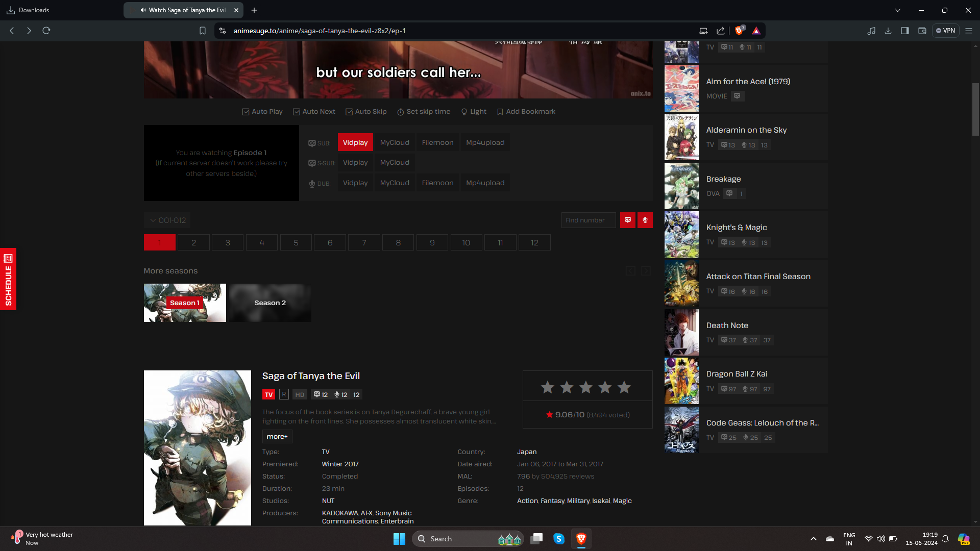The image size is (980, 551).
Task: Toggle Auto Skip checkbox
Action: [366, 112]
